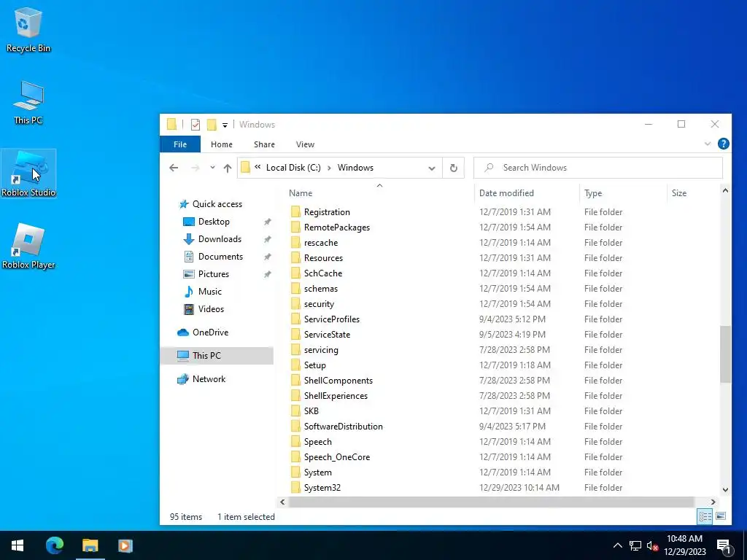
Task: Select the Roblox Studio desktop shortcut
Action: (x=28, y=174)
